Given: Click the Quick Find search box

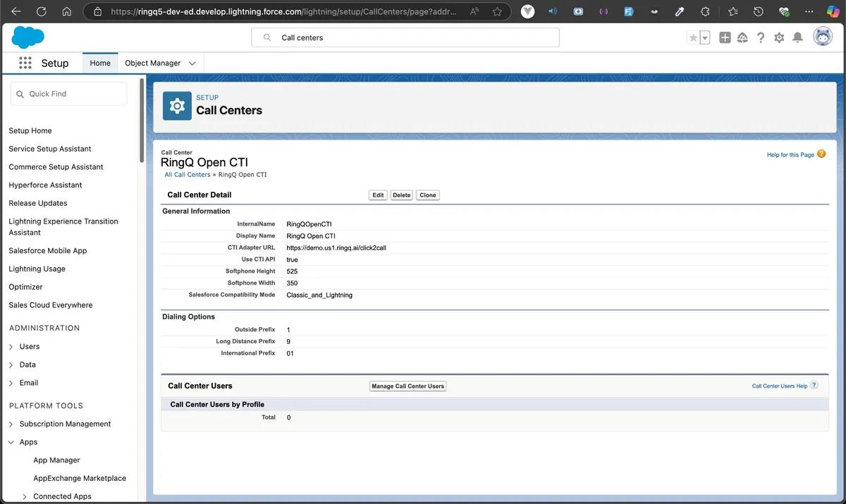Looking at the screenshot, I should [69, 94].
